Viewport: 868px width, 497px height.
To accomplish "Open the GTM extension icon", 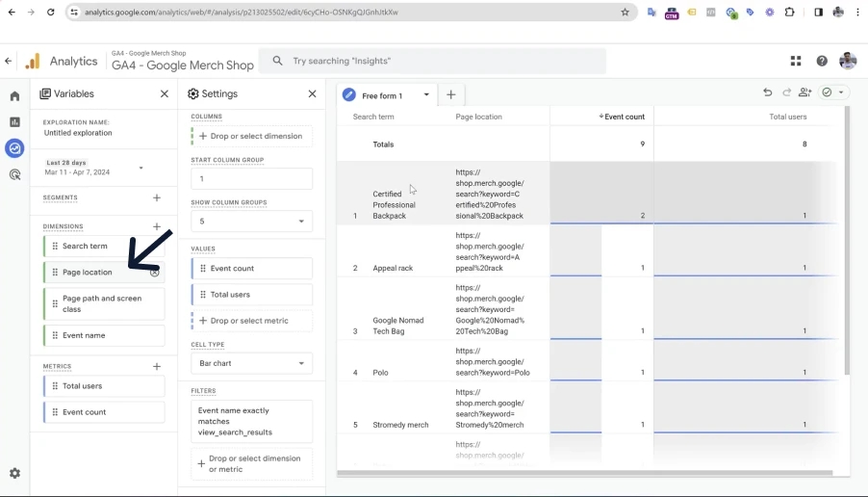I will click(x=672, y=13).
